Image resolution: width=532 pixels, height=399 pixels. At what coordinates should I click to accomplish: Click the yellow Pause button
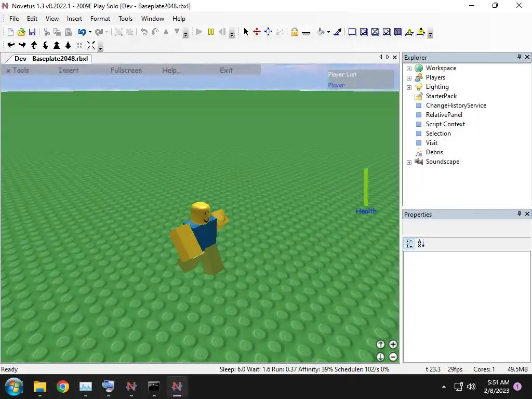pos(211,32)
